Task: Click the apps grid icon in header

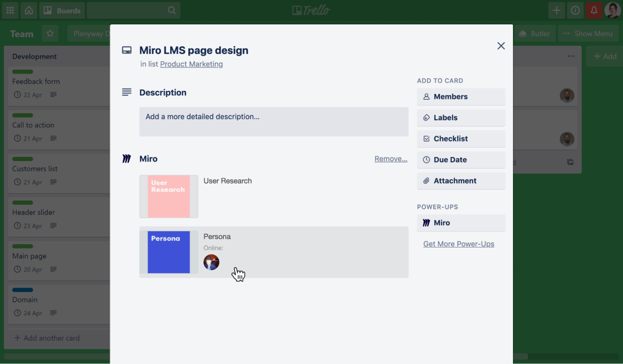Action: [10, 10]
